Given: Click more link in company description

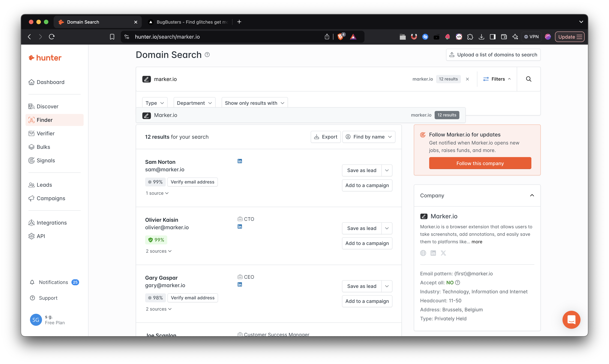Looking at the screenshot, I should pyautogui.click(x=477, y=242).
